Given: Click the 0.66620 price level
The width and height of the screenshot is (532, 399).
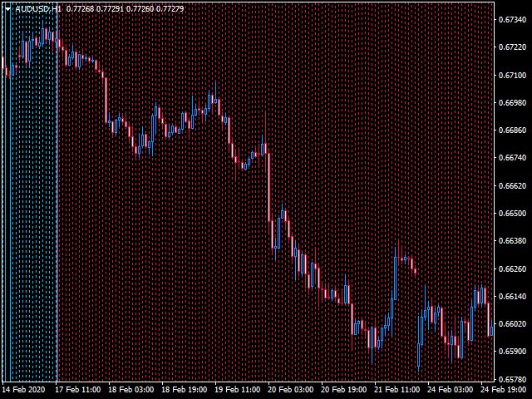Looking at the screenshot, I should 512,185.
